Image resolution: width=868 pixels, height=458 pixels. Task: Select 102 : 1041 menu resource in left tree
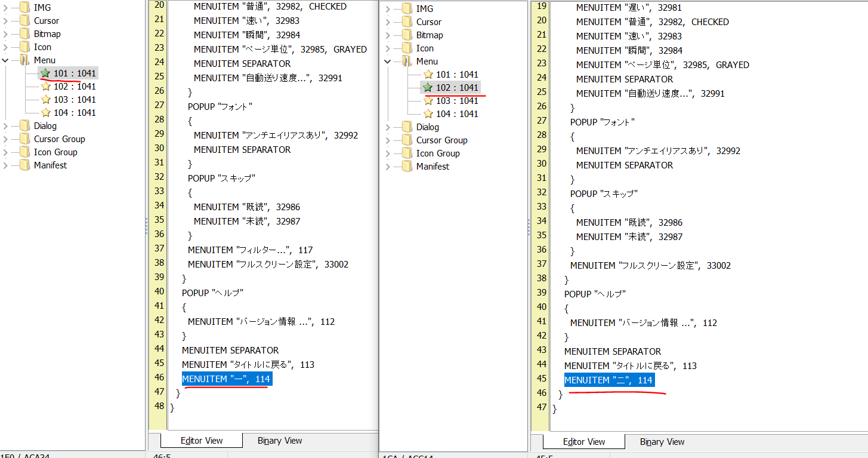[x=75, y=87]
